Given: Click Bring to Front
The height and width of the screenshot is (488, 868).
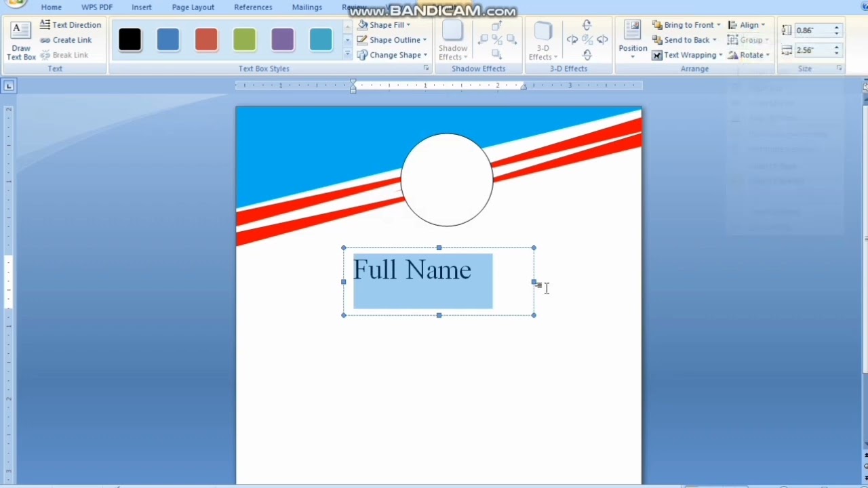Looking at the screenshot, I should click(686, 25).
